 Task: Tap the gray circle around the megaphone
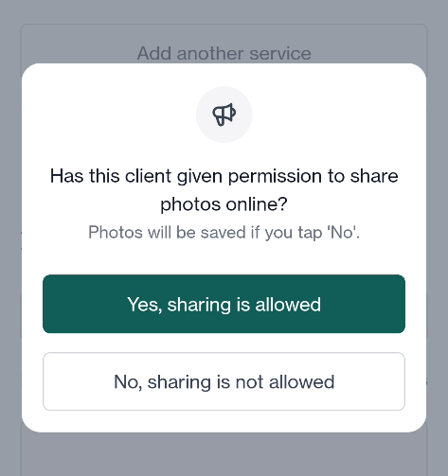224,115
